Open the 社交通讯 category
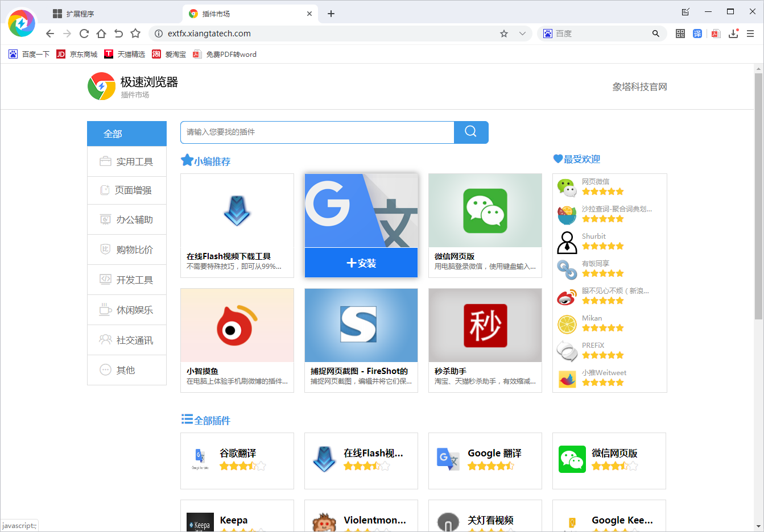 pos(127,340)
